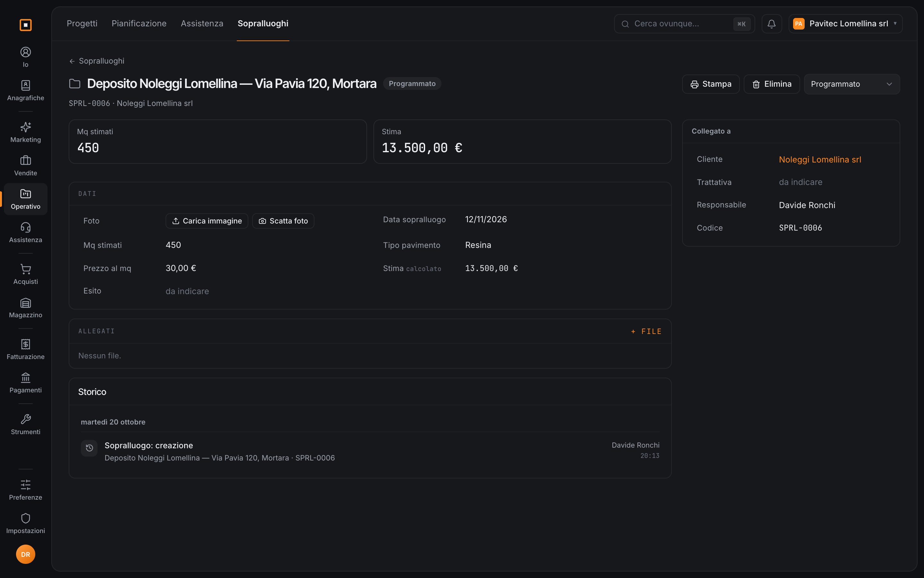The image size is (924, 578).
Task: Switch to the top Assistenza tab
Action: 202,24
